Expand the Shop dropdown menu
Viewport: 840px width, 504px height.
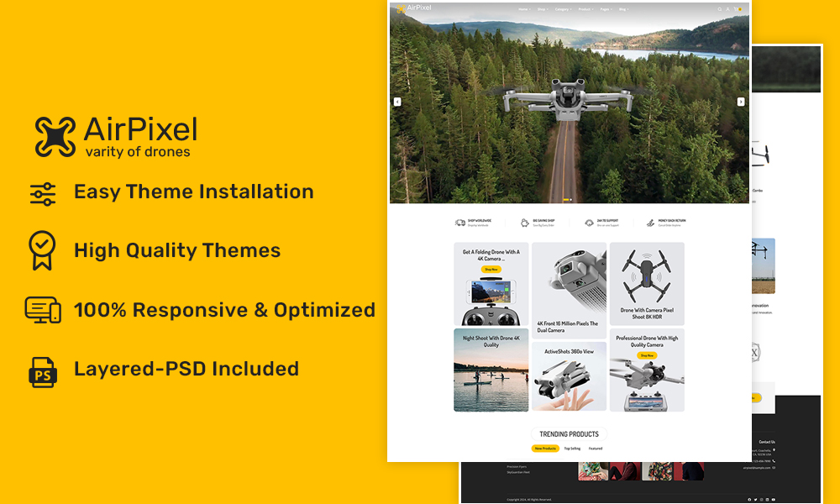tap(543, 9)
